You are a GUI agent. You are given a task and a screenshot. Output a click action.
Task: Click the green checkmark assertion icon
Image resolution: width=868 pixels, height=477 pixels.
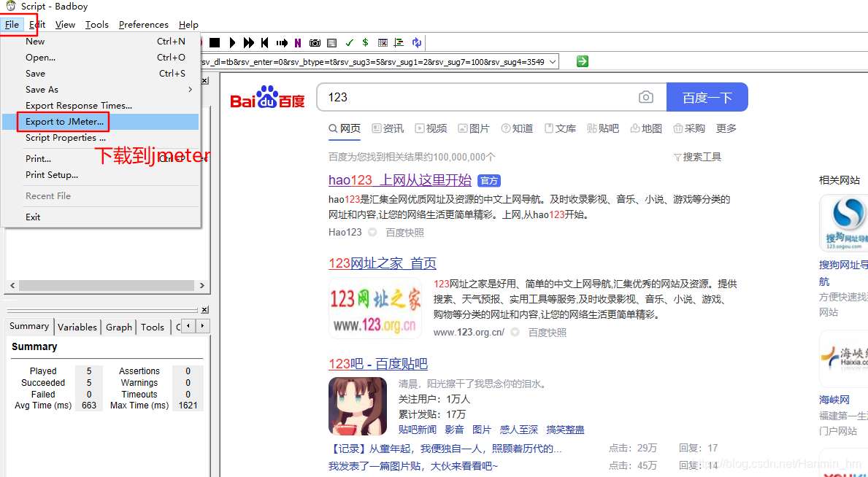(349, 42)
